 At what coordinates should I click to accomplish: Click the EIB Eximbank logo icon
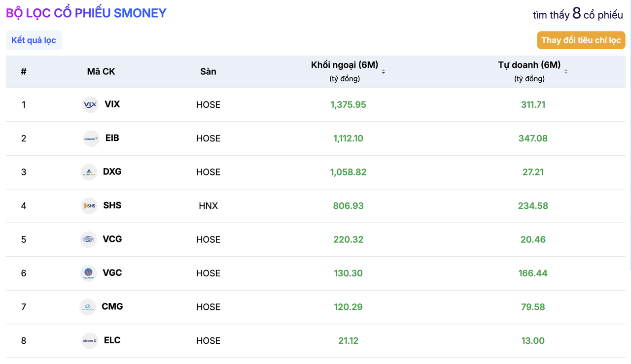91,138
